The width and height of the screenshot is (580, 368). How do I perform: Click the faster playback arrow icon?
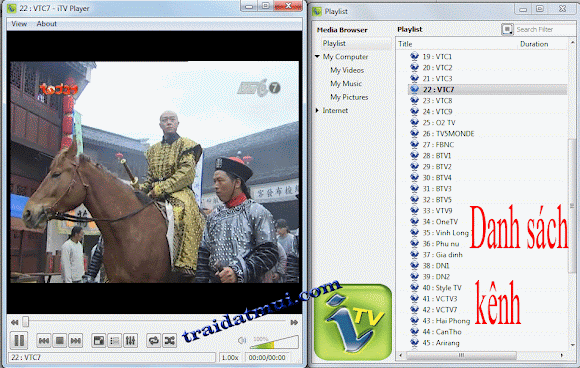point(294,323)
